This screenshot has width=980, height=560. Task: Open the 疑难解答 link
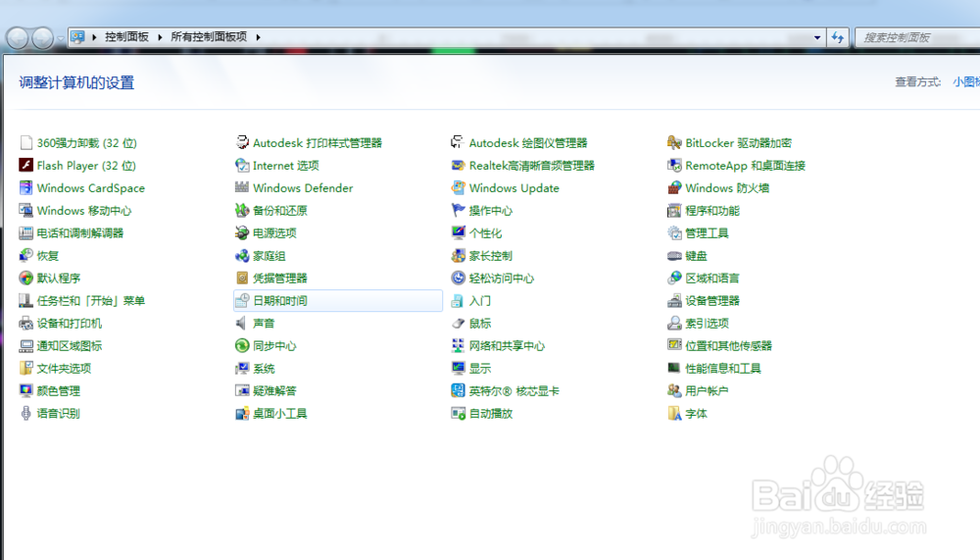pos(274,391)
